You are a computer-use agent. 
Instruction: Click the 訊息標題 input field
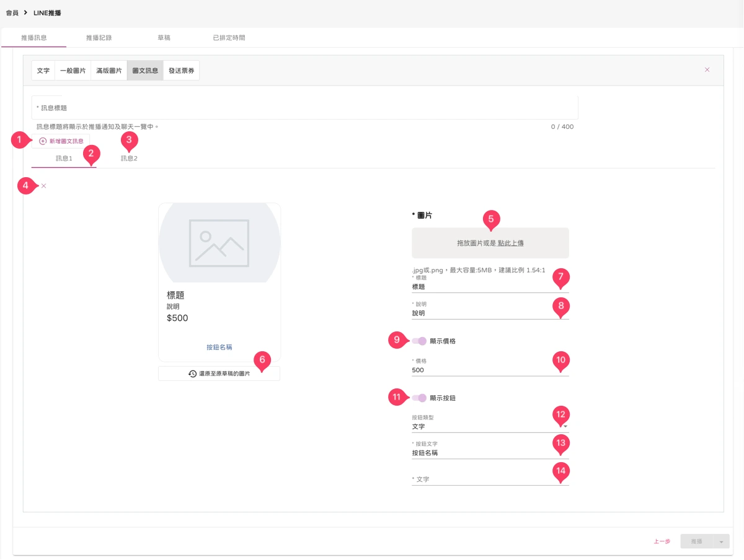coord(304,108)
